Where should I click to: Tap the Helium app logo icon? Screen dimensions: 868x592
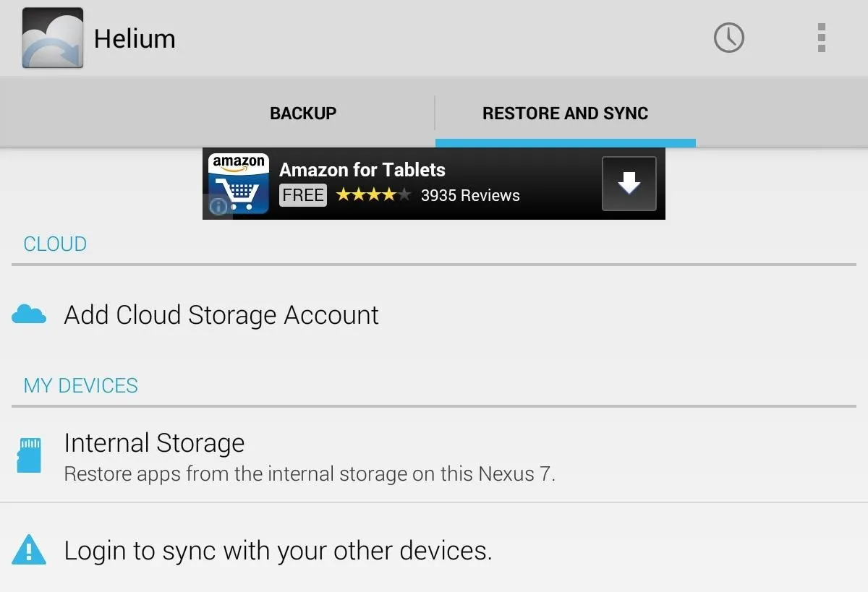click(x=53, y=38)
